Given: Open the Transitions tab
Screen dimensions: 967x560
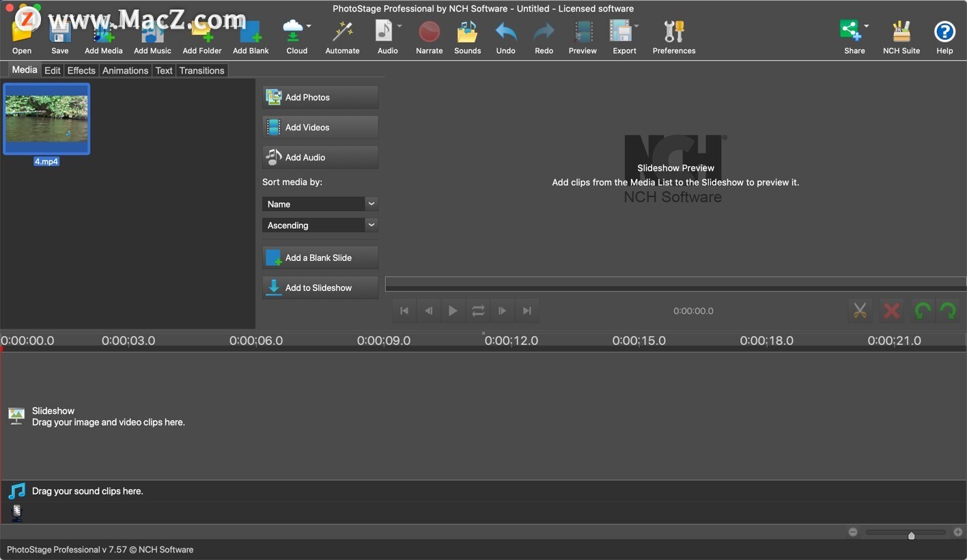Looking at the screenshot, I should [x=201, y=70].
